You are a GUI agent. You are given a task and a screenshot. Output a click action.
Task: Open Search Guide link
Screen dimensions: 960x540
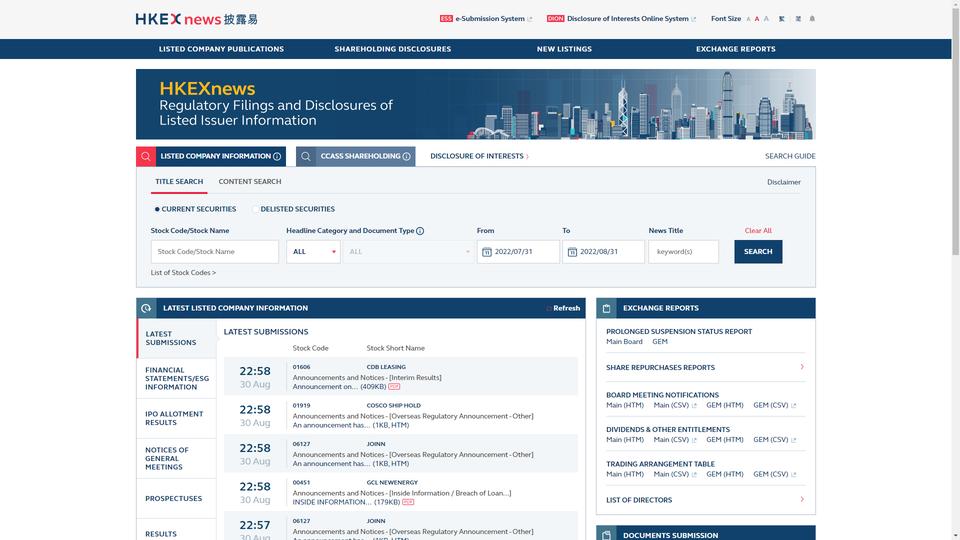point(790,156)
